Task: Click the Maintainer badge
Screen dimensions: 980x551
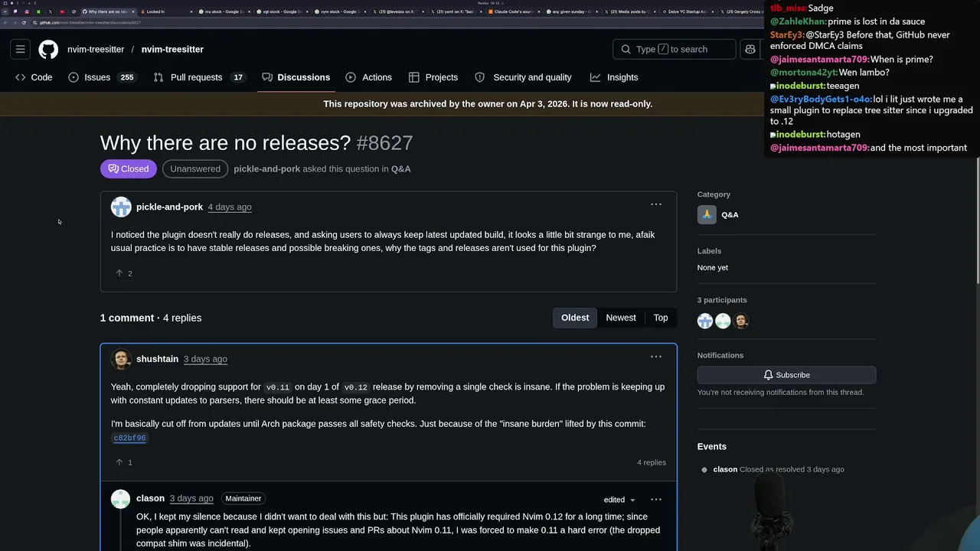Action: (243, 498)
